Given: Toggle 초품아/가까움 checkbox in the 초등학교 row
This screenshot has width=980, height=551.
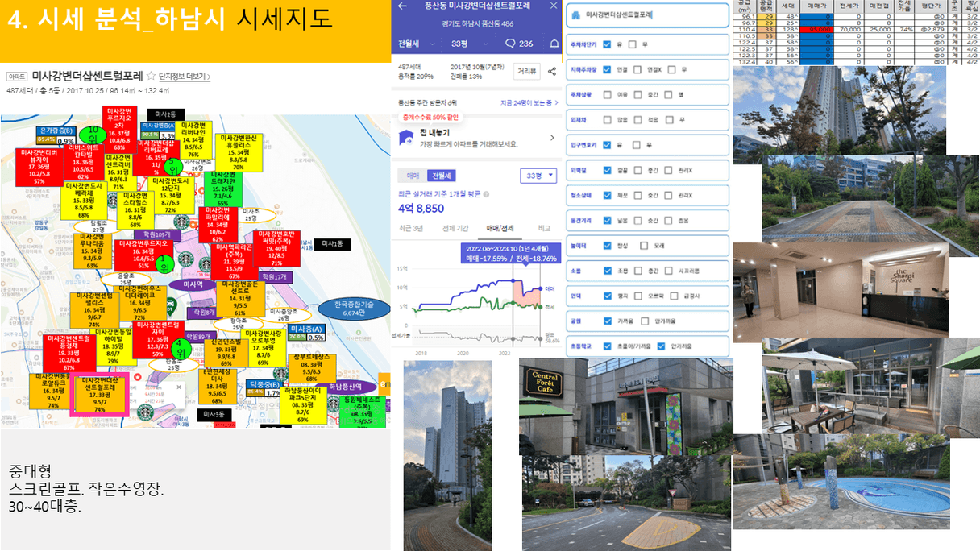Looking at the screenshot, I should 608,346.
